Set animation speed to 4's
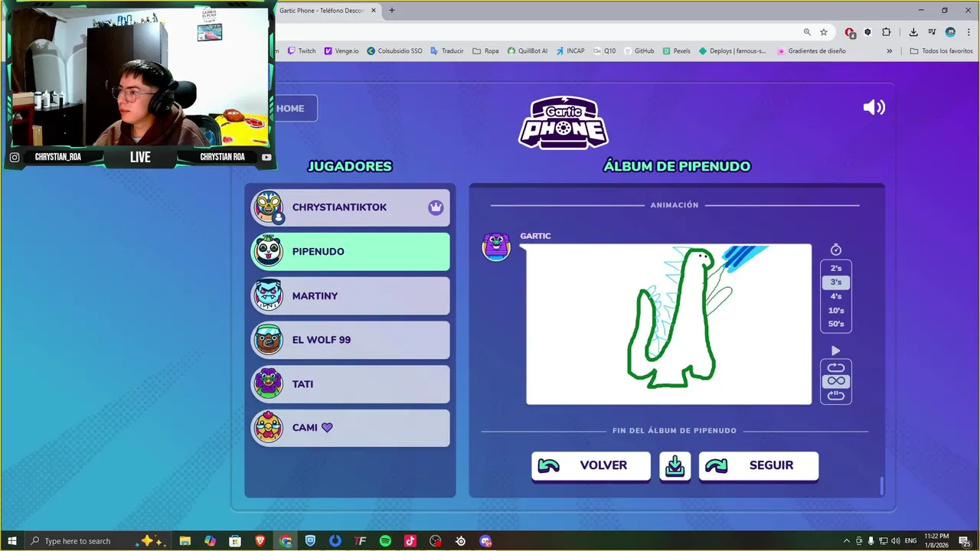This screenshot has width=980, height=551. [x=836, y=296]
